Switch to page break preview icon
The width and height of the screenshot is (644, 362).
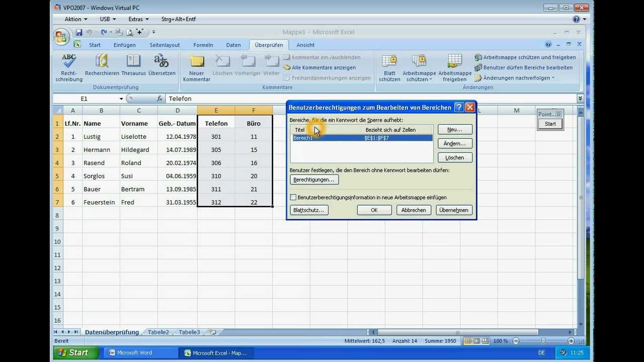[x=486, y=341]
